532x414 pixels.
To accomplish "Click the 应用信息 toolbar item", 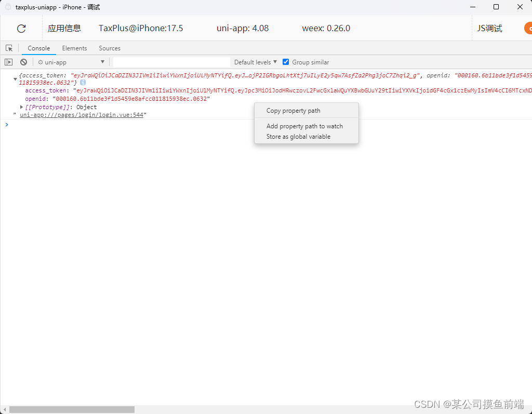I will pos(64,28).
